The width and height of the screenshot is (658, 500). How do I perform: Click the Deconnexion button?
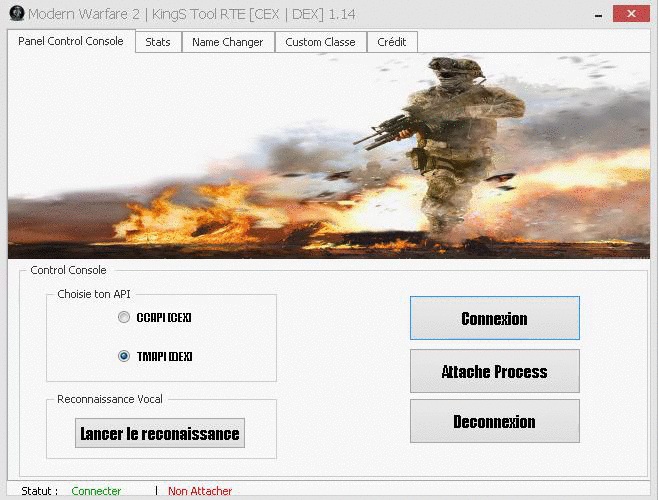[495, 421]
